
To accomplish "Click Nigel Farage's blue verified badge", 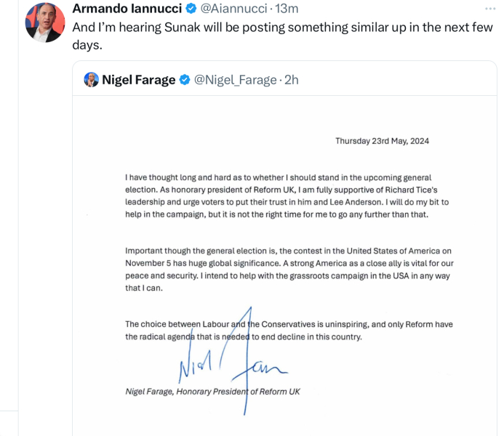I will pos(185,80).
